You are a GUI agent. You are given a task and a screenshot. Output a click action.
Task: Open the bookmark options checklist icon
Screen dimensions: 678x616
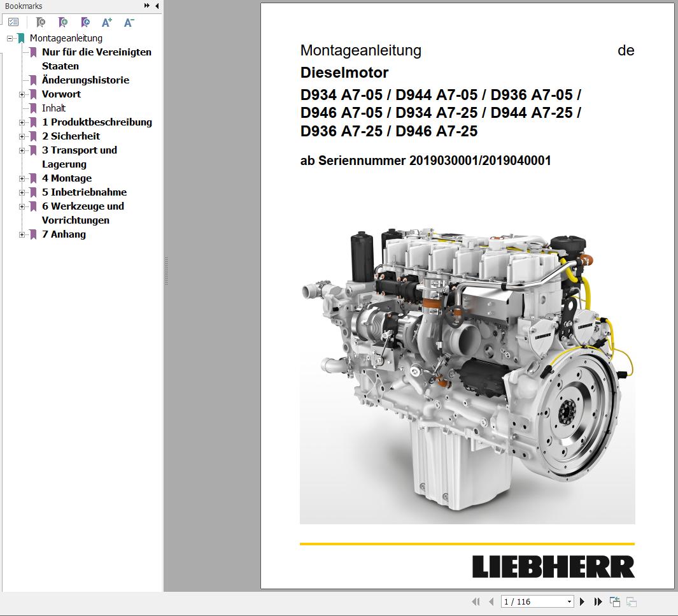point(13,22)
